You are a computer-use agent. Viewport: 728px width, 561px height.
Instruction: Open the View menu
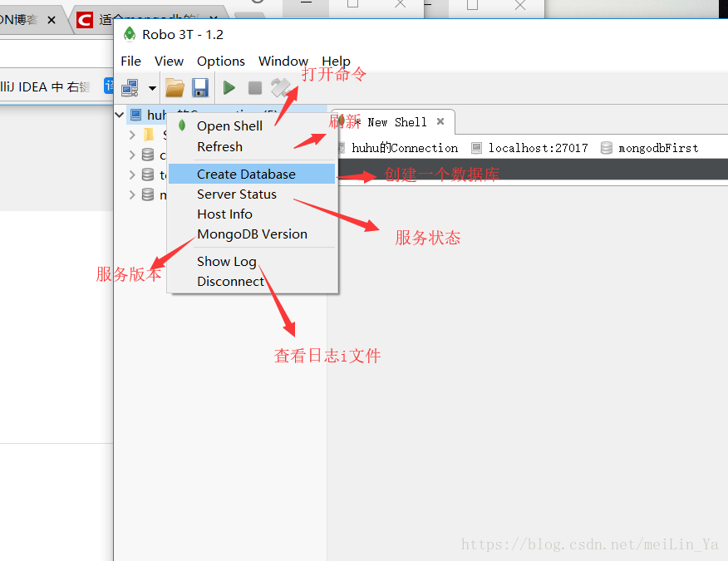tap(169, 62)
